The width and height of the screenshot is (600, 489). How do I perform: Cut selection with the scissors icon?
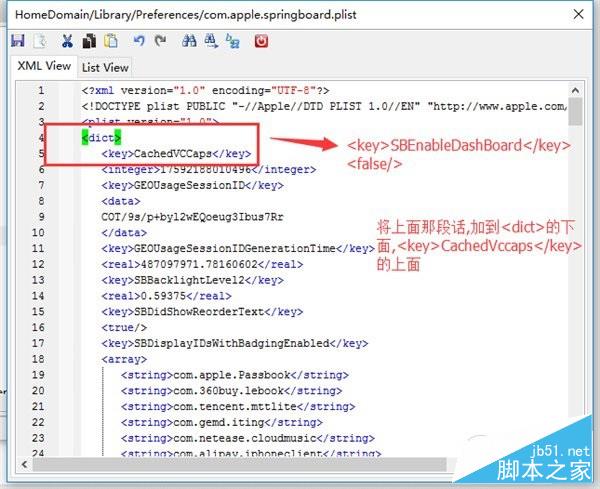(x=67, y=41)
